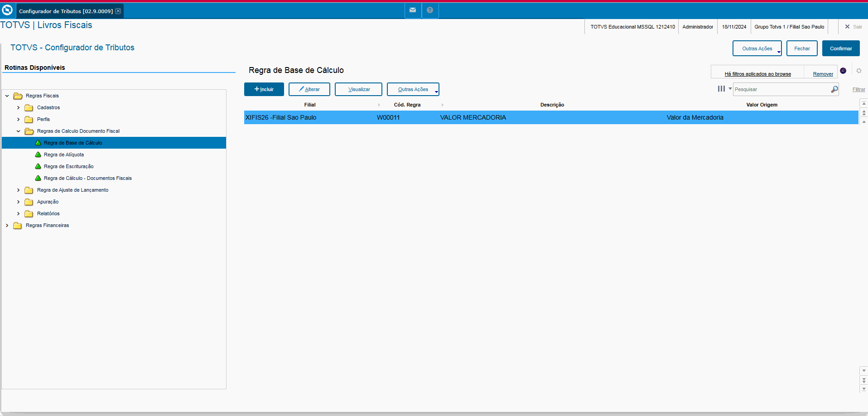Click the Confirmar button
The height and width of the screenshot is (416, 868).
point(841,48)
